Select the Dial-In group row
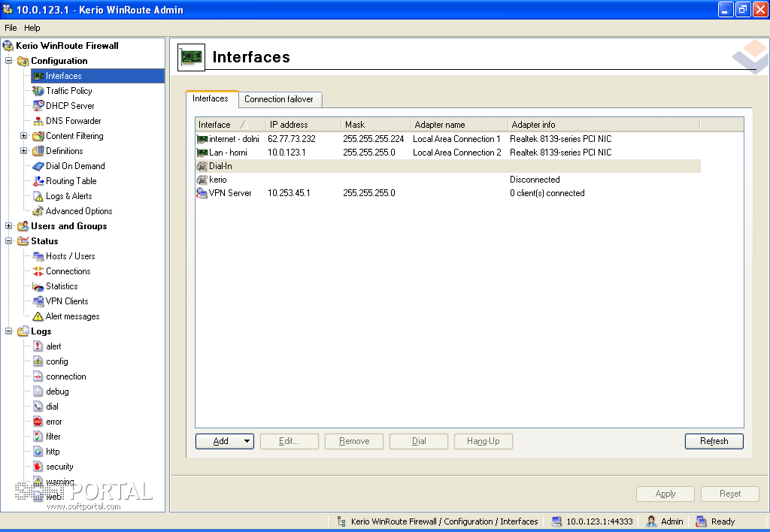 (448, 166)
